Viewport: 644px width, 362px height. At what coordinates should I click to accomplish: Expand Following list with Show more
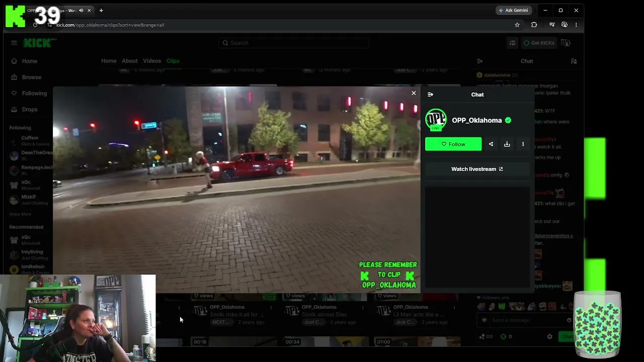20,214
